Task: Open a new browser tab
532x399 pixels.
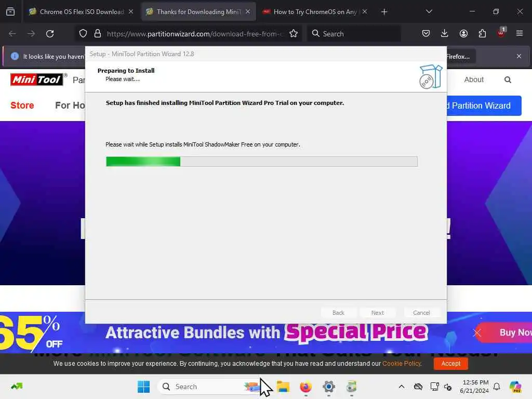Action: pyautogui.click(x=384, y=12)
